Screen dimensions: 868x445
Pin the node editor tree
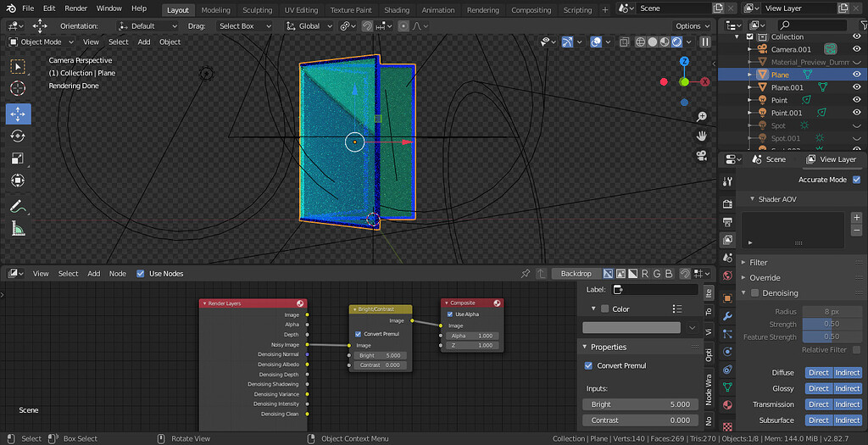[x=526, y=274]
